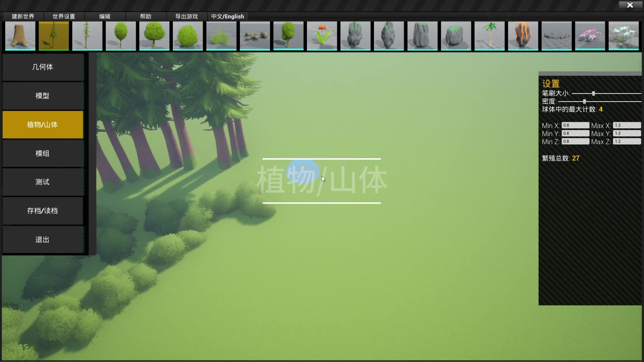The width and height of the screenshot is (644, 362).
Task: Select the tree stump plant thumbnail
Action: 20,36
